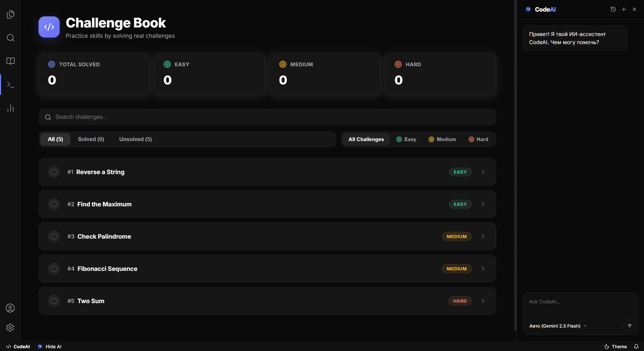This screenshot has width=644, height=351.
Task: Click the Total Solved count 0
Action: pos(52,80)
